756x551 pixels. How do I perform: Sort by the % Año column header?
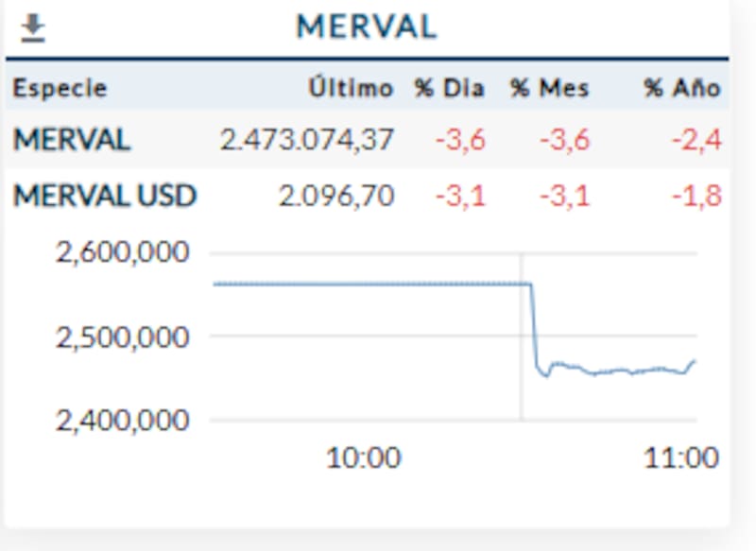tap(682, 89)
